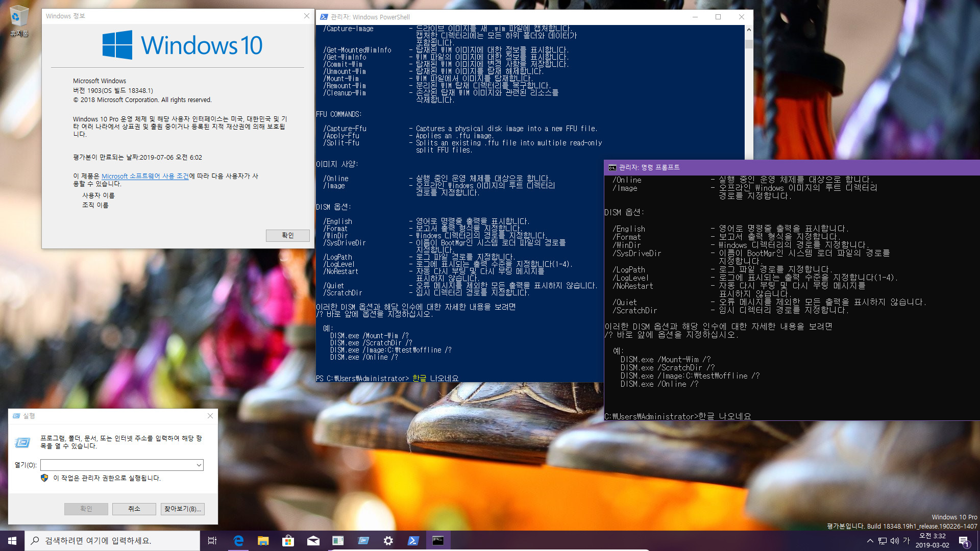
Task: Click the expiry date text in winver
Action: [137, 157]
